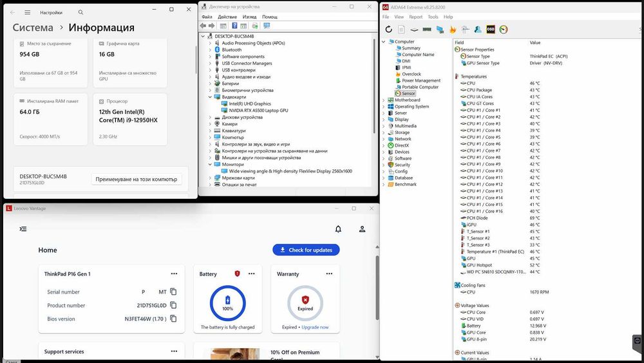The width and height of the screenshot is (644, 363).
Task: Open the Settings hamburger menu
Action: pos(27,12)
